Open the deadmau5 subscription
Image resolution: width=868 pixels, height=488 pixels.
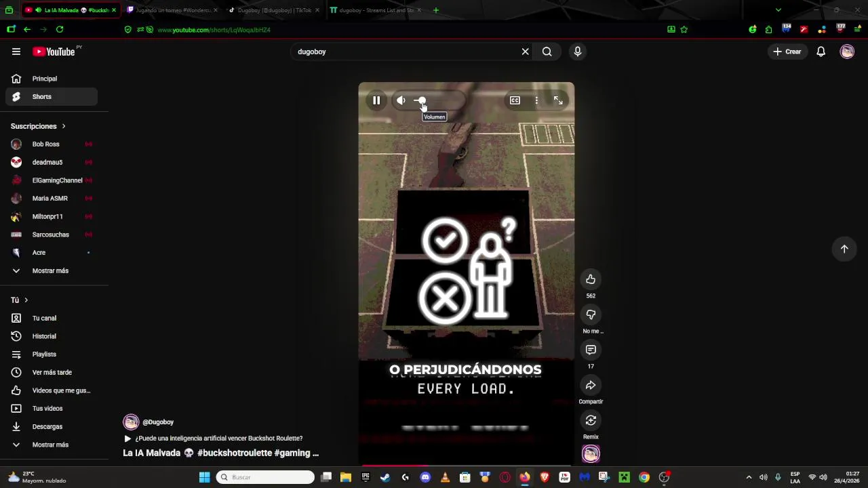click(x=52, y=162)
